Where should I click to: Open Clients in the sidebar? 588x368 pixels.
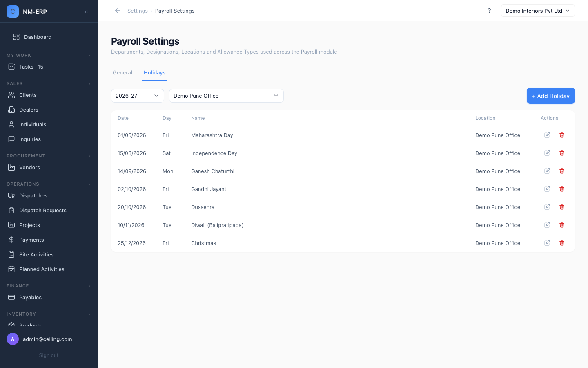[x=49, y=95]
